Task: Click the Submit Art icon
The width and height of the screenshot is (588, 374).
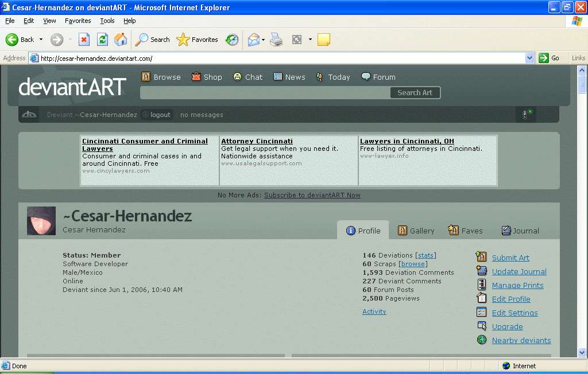Action: point(482,257)
